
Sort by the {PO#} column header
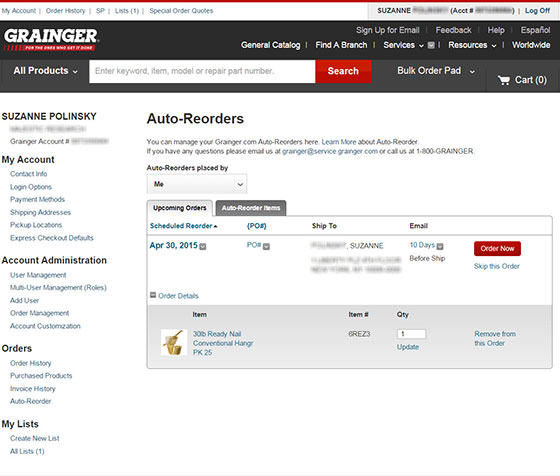click(256, 226)
